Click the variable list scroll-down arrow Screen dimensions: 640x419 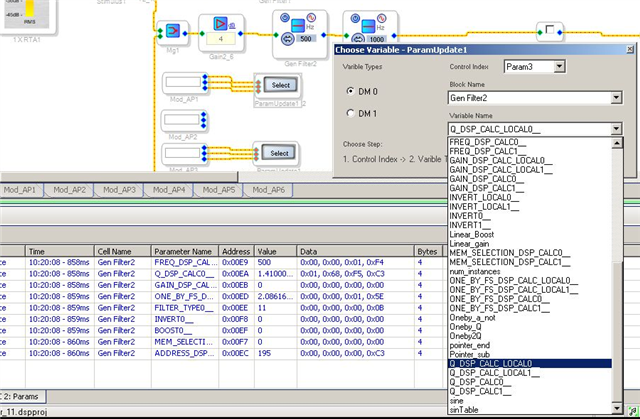[617, 408]
